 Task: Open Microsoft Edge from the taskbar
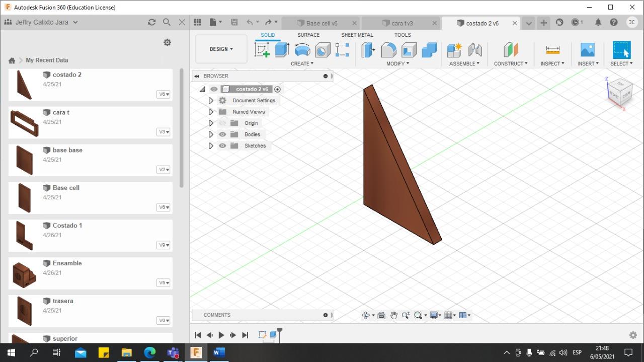(x=149, y=352)
